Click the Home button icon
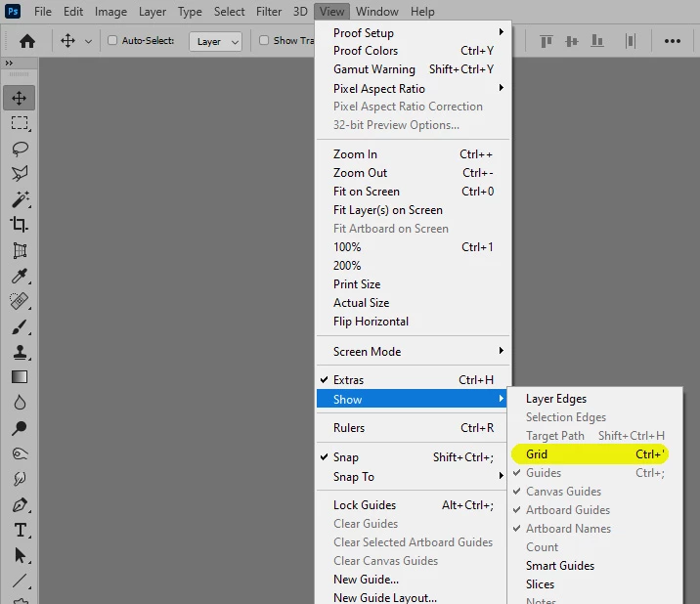Screen dimensions: 700x604 coord(26,41)
